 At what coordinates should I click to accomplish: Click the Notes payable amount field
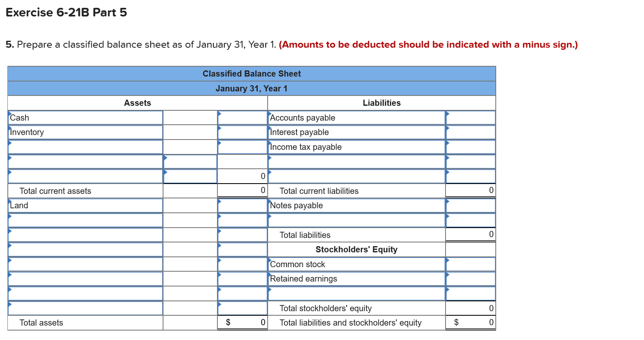(x=470, y=205)
